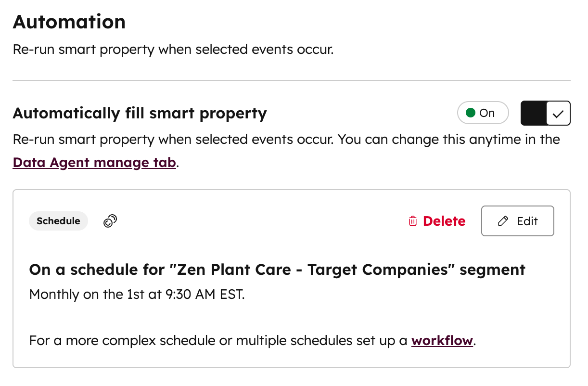Click the trash can icon beside Delete

click(x=412, y=221)
